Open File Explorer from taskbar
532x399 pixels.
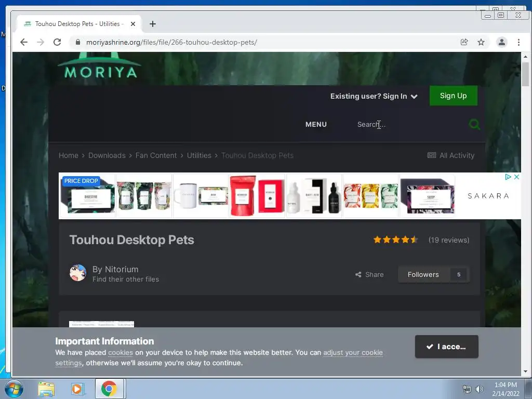[x=46, y=389]
